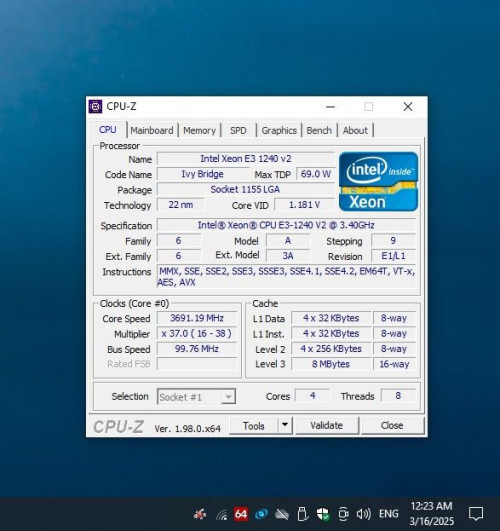Click the 22 nm technology value

tap(181, 205)
